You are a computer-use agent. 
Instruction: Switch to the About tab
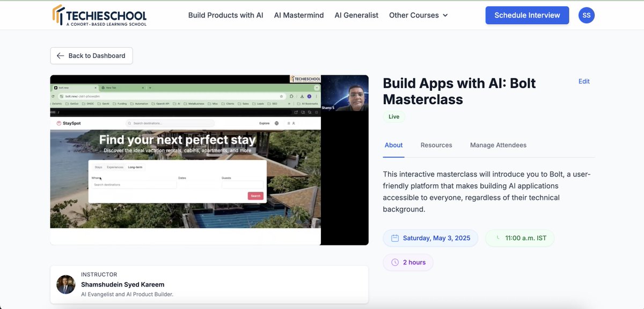pyautogui.click(x=394, y=145)
